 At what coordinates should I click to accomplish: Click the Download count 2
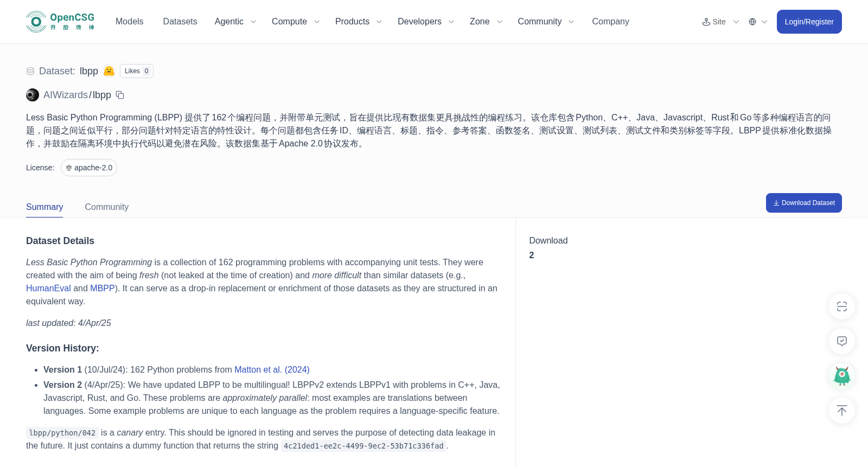(x=532, y=255)
